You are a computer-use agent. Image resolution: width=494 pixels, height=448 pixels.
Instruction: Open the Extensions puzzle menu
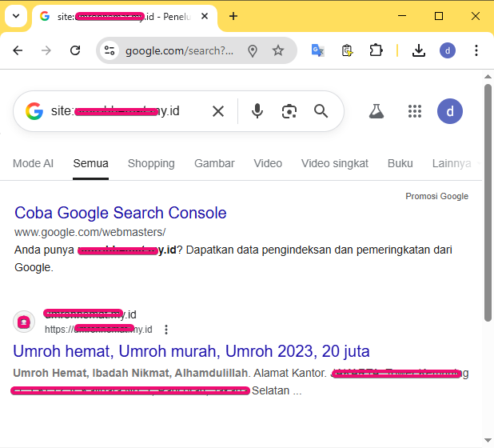tap(376, 50)
